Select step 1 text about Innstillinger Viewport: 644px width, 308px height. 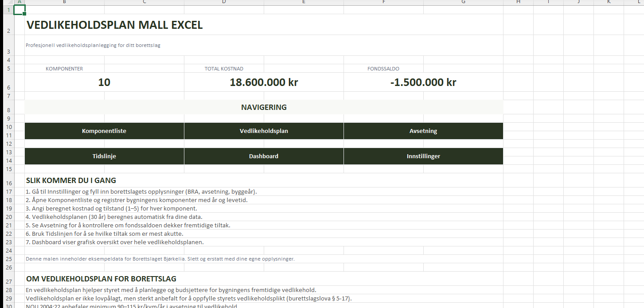click(141, 192)
